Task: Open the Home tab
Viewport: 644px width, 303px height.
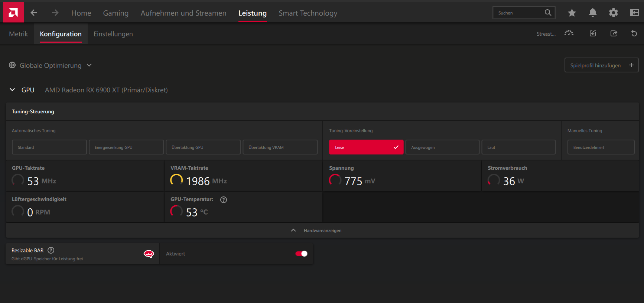Action: 81,13
